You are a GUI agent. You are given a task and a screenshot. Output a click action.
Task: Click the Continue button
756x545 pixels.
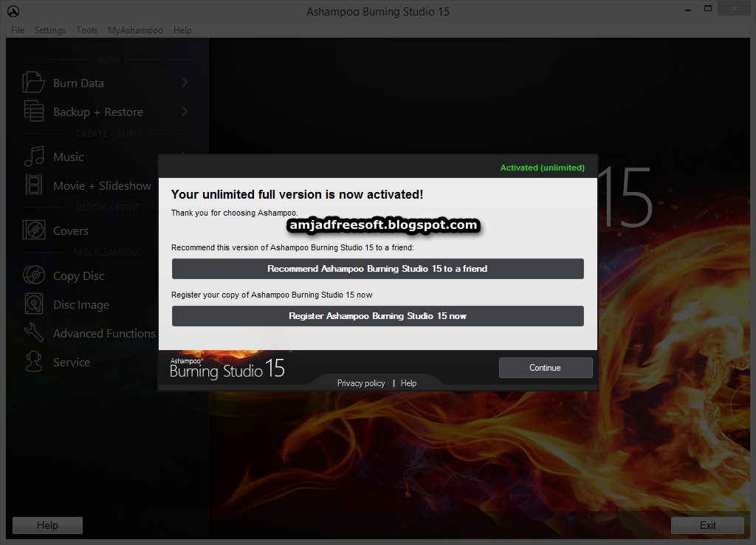(546, 368)
